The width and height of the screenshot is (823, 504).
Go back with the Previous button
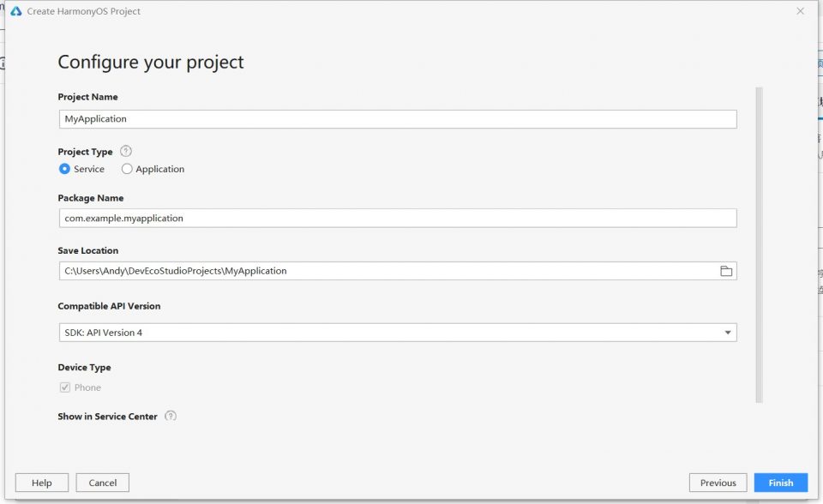point(718,483)
